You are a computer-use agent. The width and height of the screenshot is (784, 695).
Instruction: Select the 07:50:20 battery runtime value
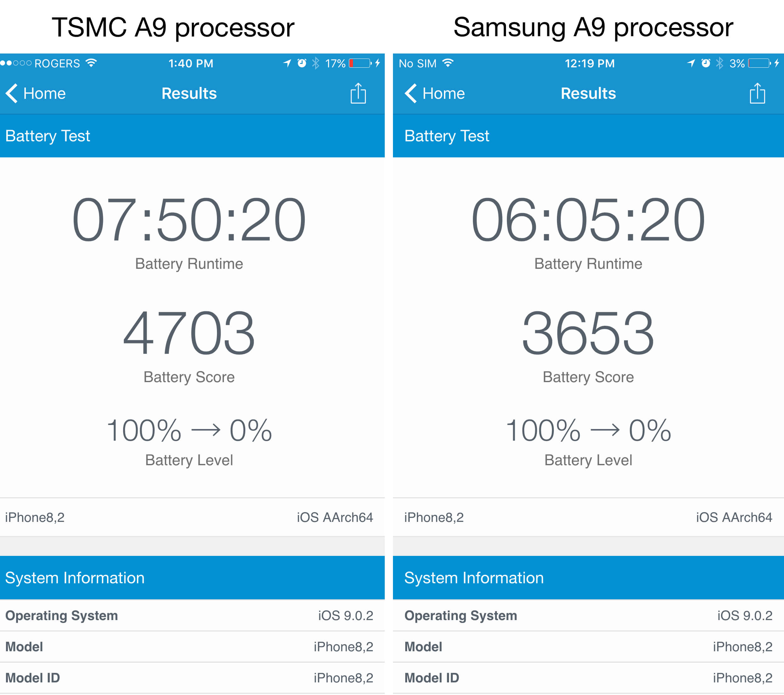tap(189, 220)
